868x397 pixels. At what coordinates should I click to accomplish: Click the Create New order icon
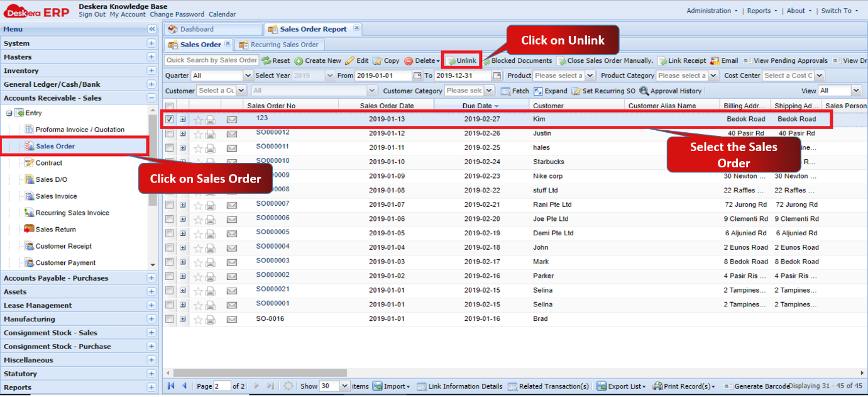click(299, 61)
